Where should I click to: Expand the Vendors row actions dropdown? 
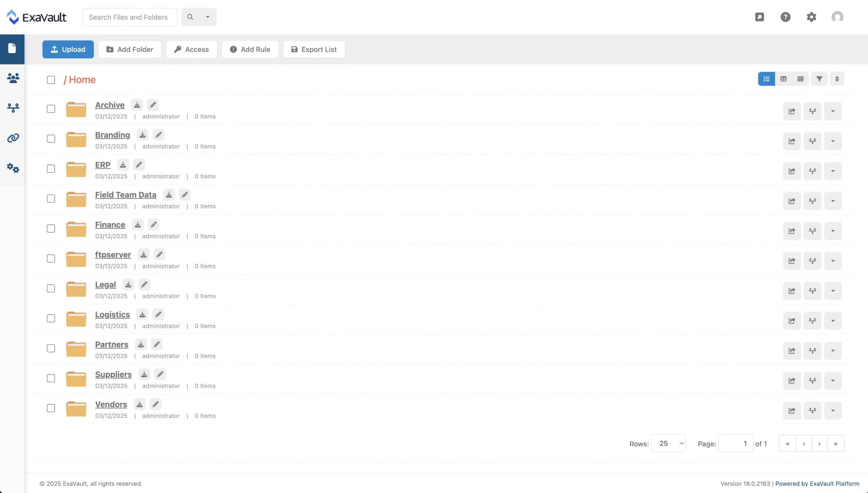click(x=833, y=410)
